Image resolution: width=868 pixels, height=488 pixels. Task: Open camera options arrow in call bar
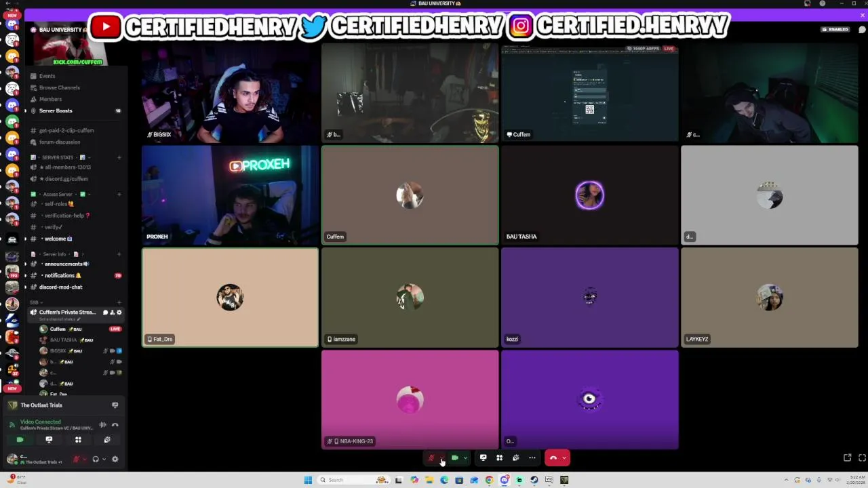tap(465, 458)
